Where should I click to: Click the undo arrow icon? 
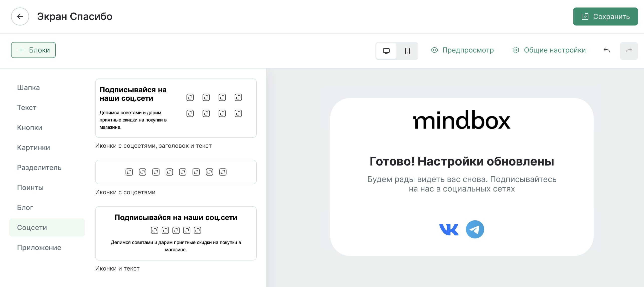(607, 51)
